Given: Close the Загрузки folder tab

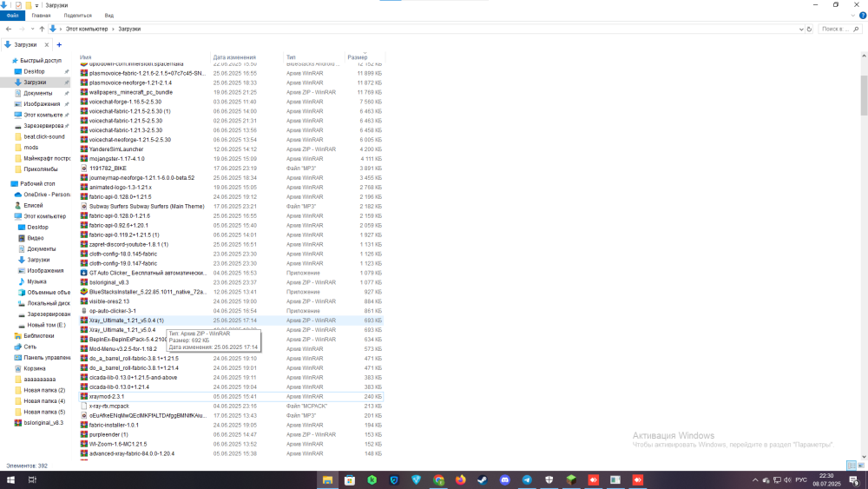Looking at the screenshot, I should pyautogui.click(x=47, y=45).
